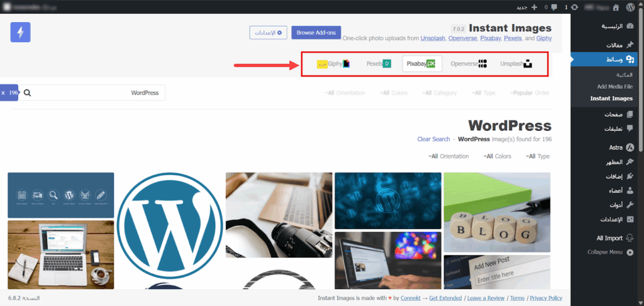
Task: Select the large blue WordPress logo image
Action: click(170, 225)
